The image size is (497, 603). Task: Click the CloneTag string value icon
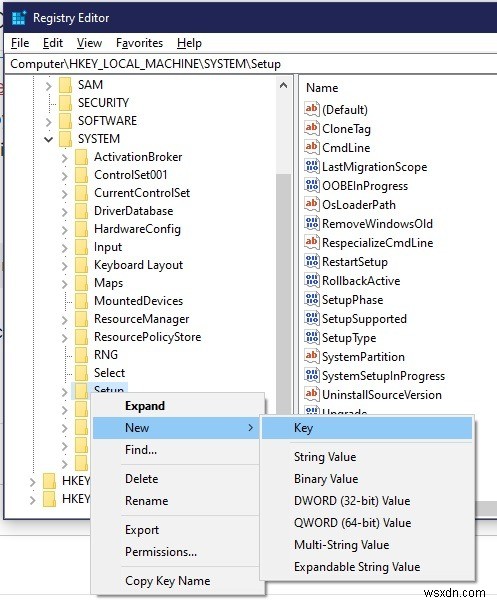[x=312, y=128]
